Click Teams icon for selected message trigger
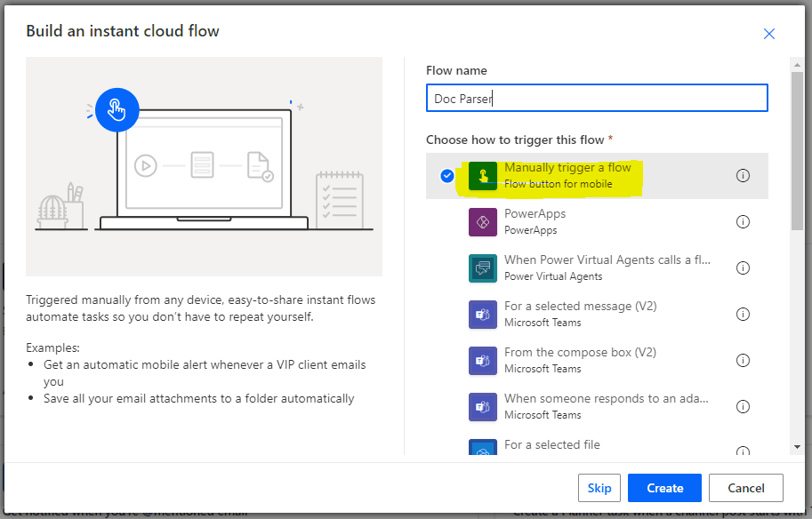Screen dimensions: 812x519 click(x=483, y=315)
